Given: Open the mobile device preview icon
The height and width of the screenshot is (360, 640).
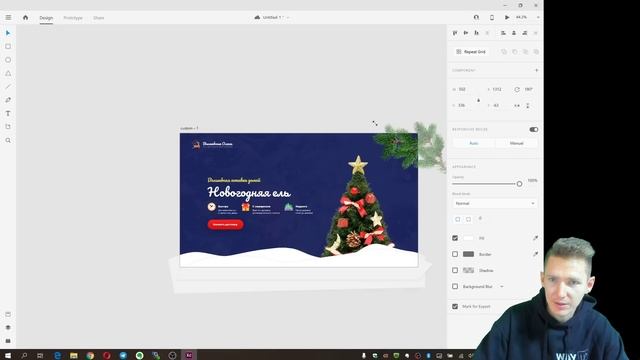Looking at the screenshot, I should (491, 18).
